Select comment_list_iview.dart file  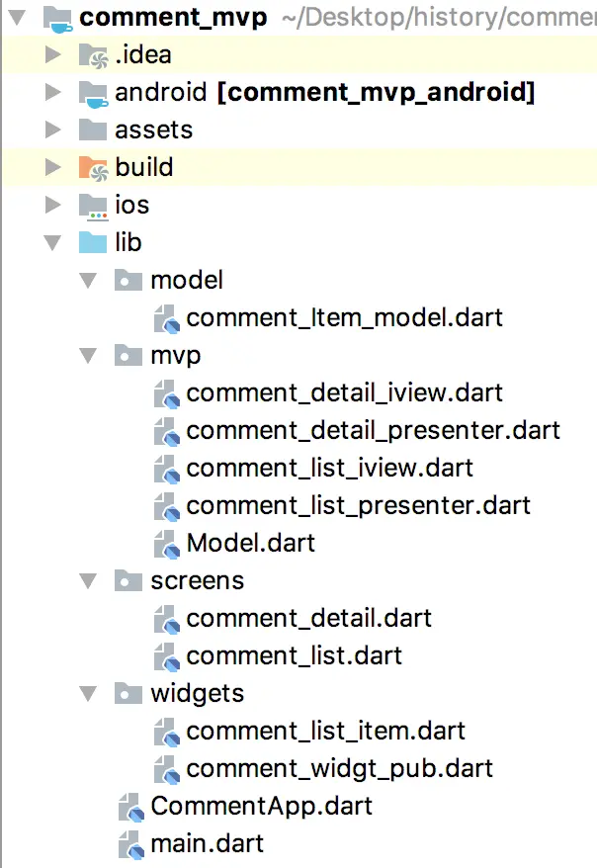pyautogui.click(x=329, y=468)
